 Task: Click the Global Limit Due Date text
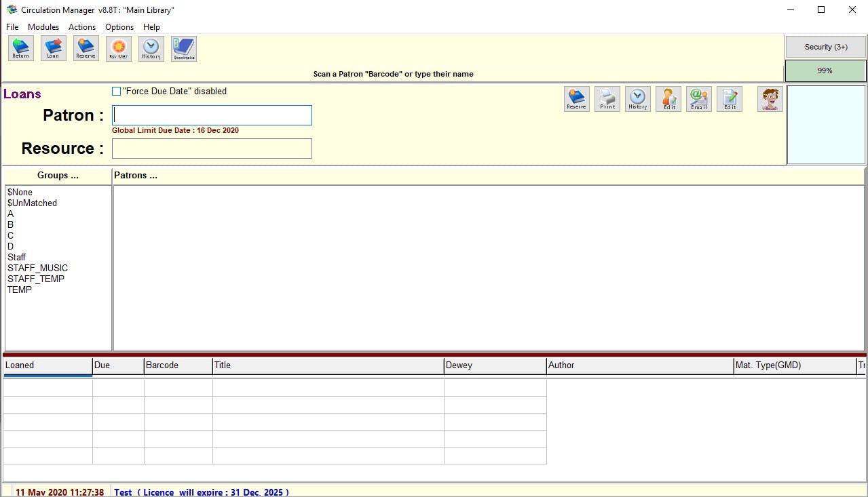[175, 131]
